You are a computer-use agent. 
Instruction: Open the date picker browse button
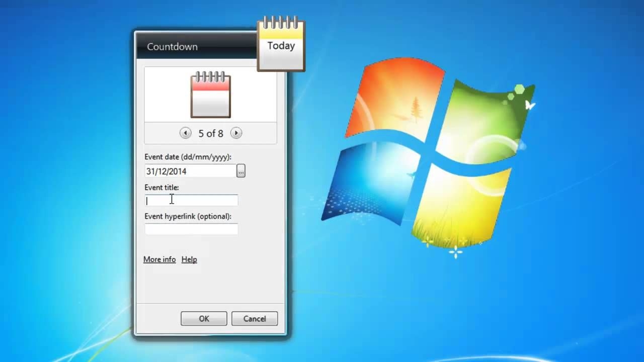[x=241, y=171]
